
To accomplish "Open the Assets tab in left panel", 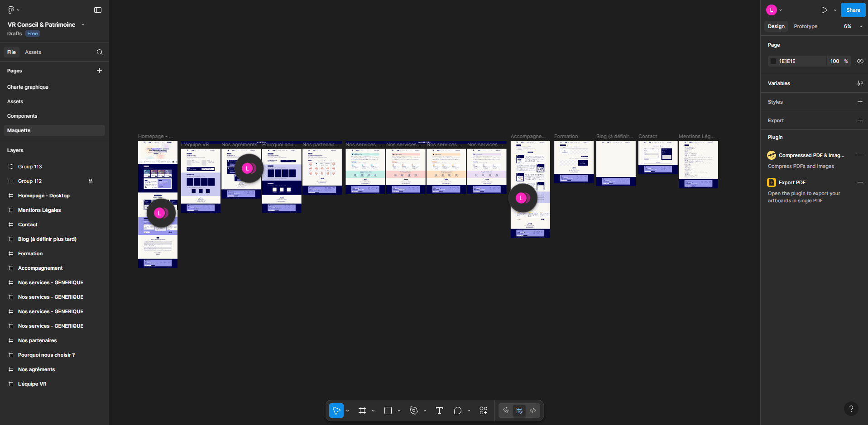I will [x=33, y=53].
